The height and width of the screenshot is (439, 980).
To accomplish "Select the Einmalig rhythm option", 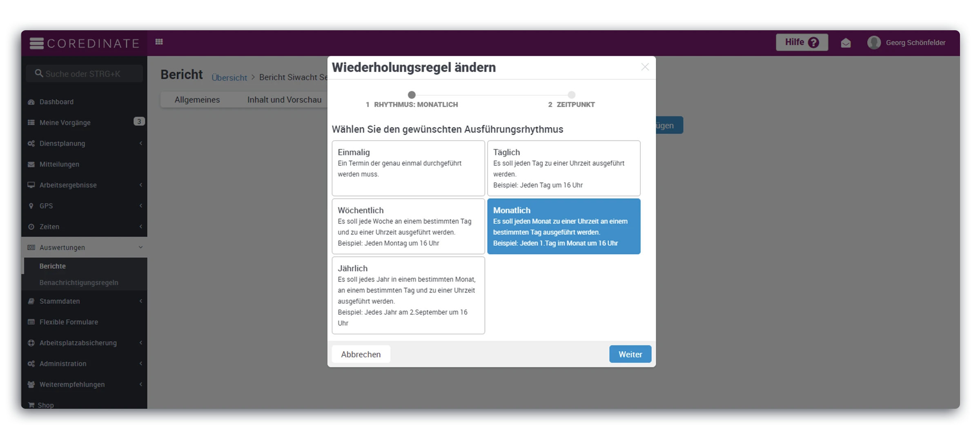I will [x=408, y=168].
